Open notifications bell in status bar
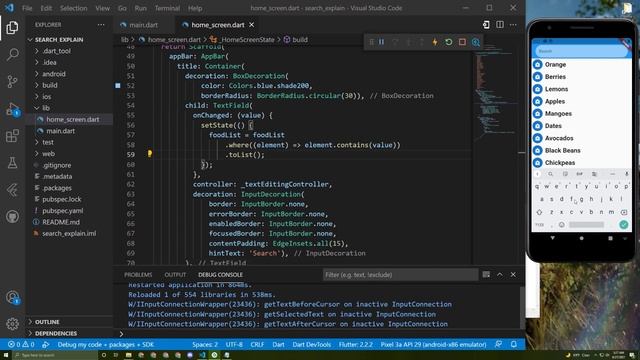 click(x=513, y=344)
